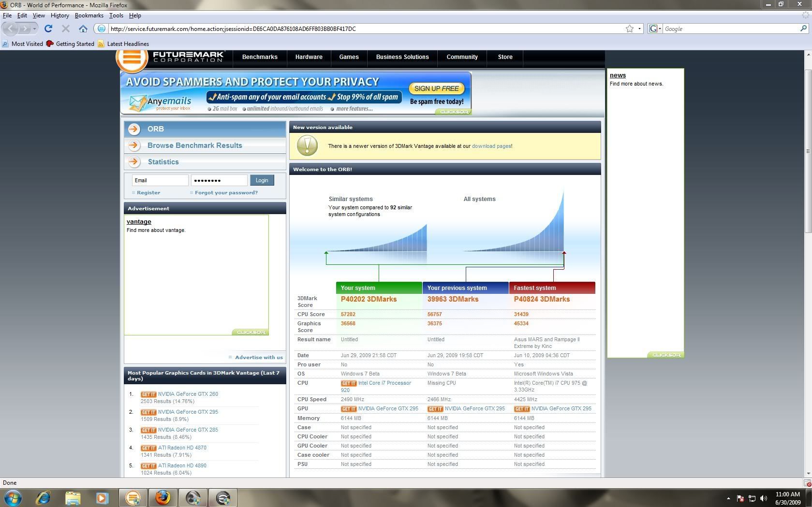The height and width of the screenshot is (507, 812).
Task: Open the Community navigation tab
Action: pyautogui.click(x=462, y=57)
